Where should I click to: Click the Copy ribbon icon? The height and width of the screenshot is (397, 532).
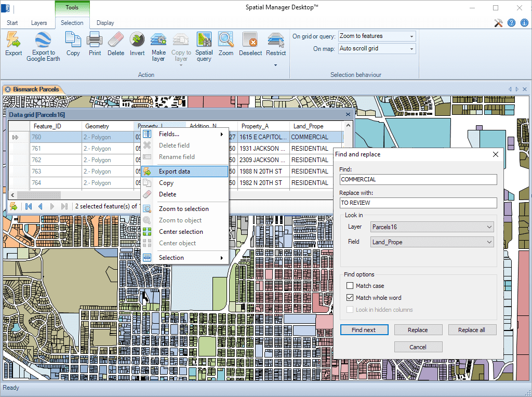point(73,39)
